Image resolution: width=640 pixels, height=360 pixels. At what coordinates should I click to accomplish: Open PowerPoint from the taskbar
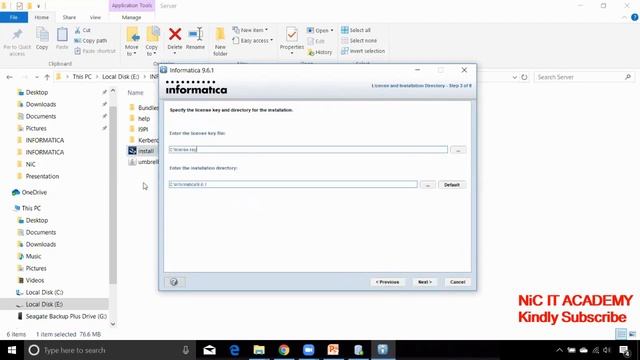[333, 350]
